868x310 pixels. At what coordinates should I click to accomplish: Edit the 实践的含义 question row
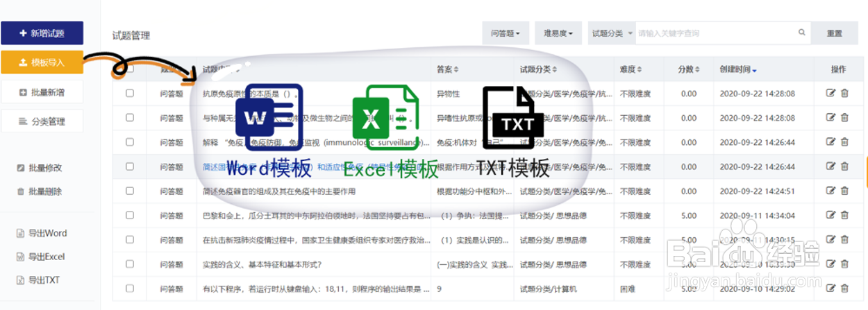(831, 264)
